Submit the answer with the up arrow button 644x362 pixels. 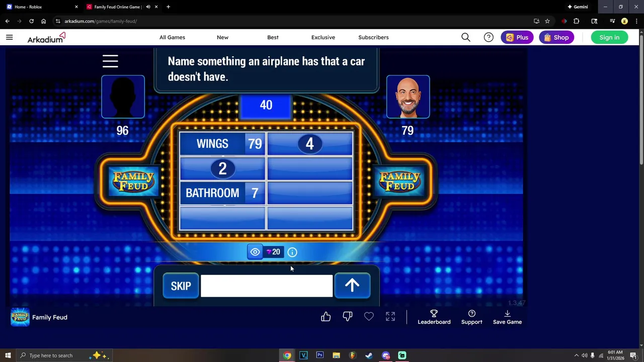352,286
